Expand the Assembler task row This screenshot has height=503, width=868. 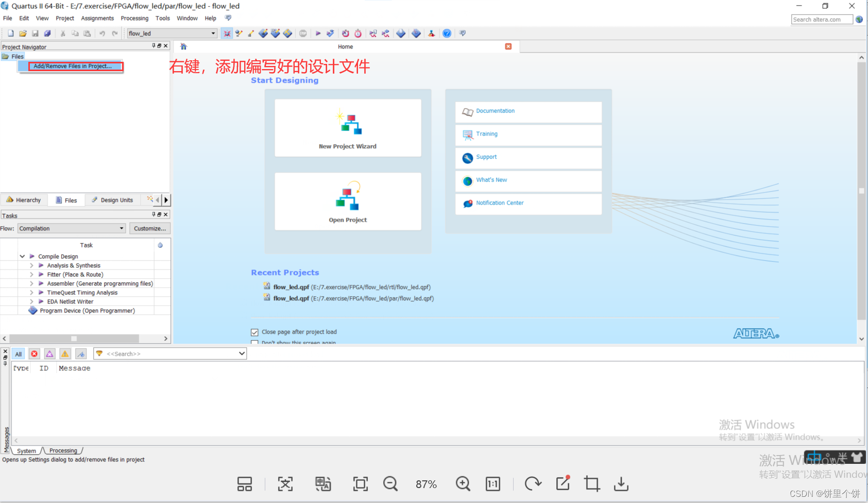click(x=31, y=283)
